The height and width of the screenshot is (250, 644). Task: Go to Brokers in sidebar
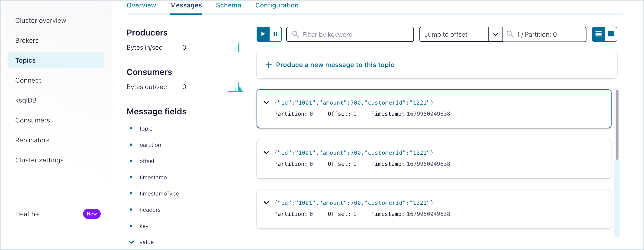[27, 41]
